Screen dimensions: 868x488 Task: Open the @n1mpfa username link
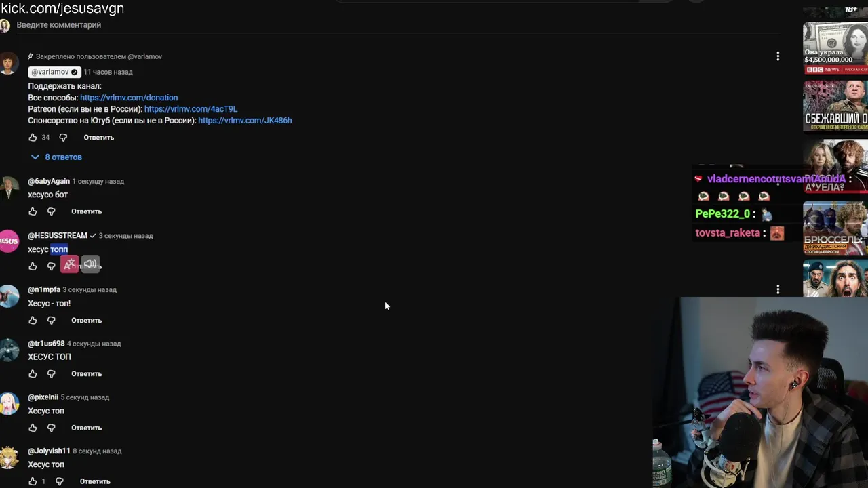click(x=44, y=290)
